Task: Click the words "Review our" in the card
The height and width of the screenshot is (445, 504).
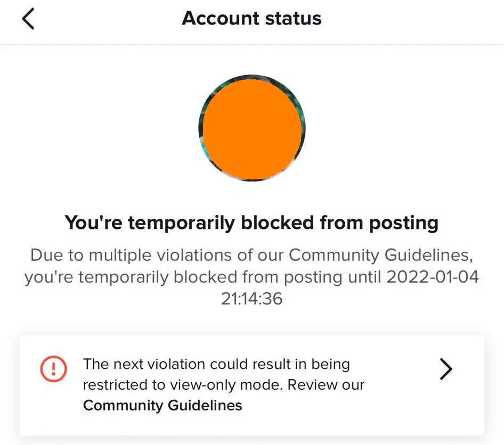Action: (333, 385)
